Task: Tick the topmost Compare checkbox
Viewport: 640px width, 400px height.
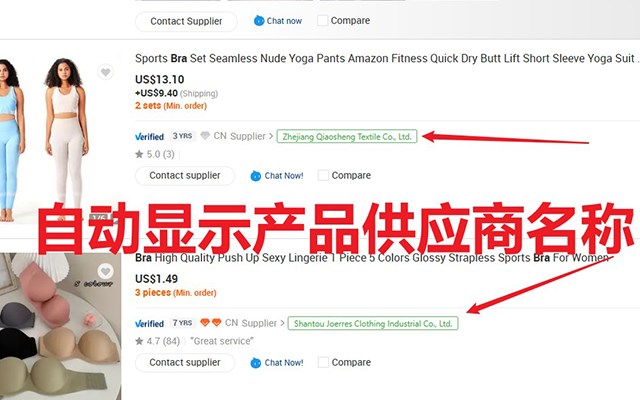Action: [x=322, y=20]
